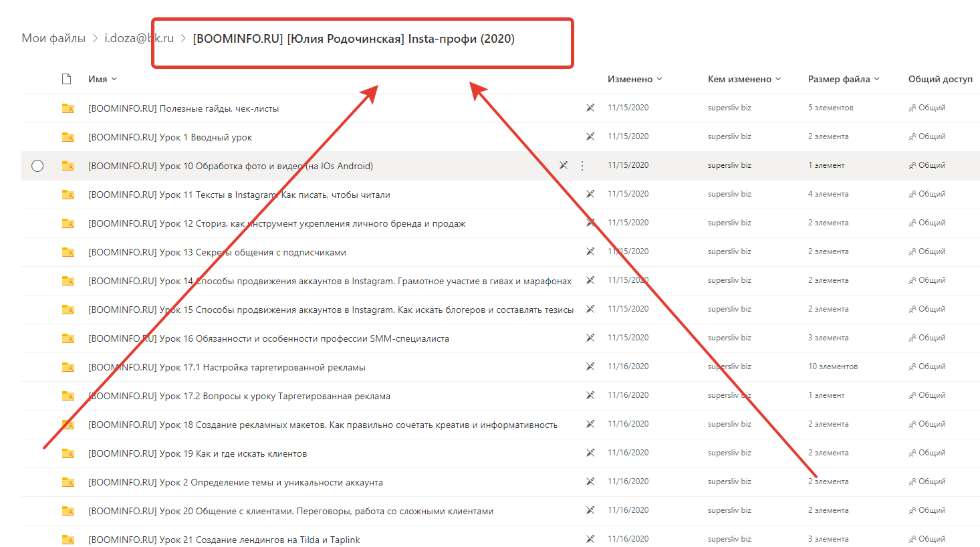Click '4 элемента' size of Урок 11
980x547 pixels.
[828, 194]
